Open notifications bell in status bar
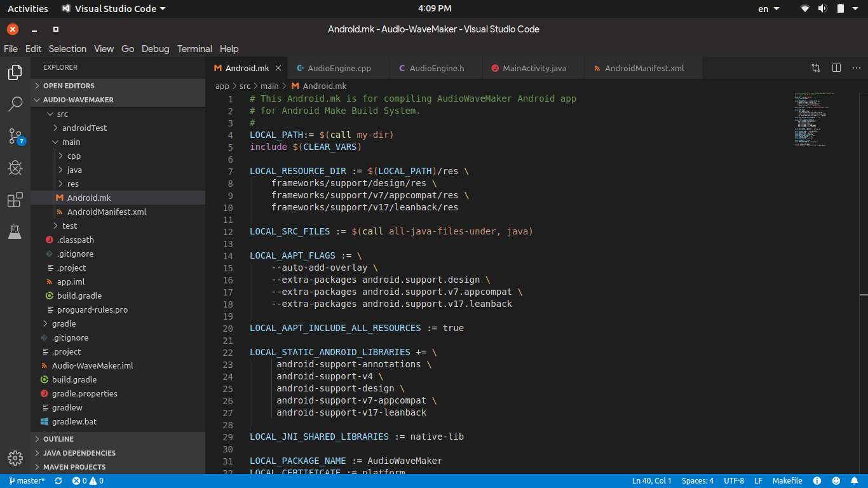This screenshot has height=488, width=868. pos(855,481)
